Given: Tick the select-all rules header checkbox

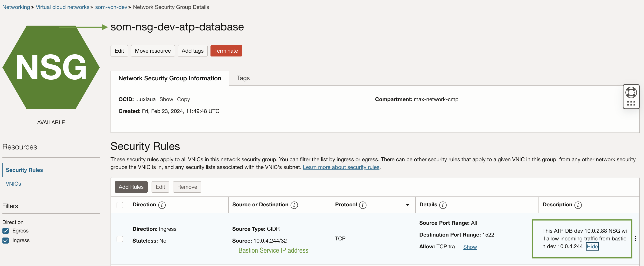Looking at the screenshot, I should pyautogui.click(x=120, y=205).
